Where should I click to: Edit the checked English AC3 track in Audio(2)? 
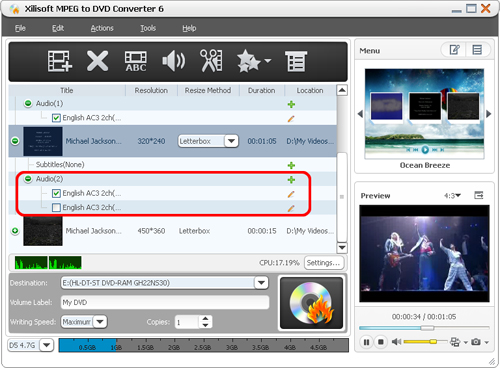coord(291,194)
